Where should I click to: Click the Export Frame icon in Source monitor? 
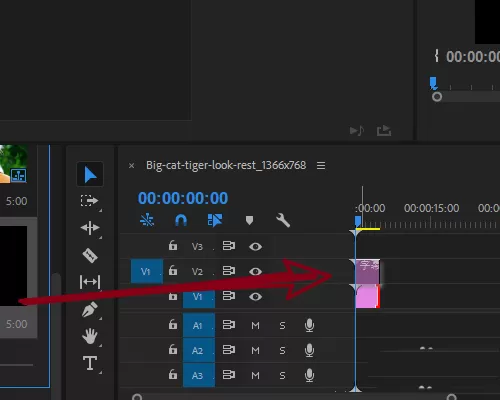pos(384,130)
